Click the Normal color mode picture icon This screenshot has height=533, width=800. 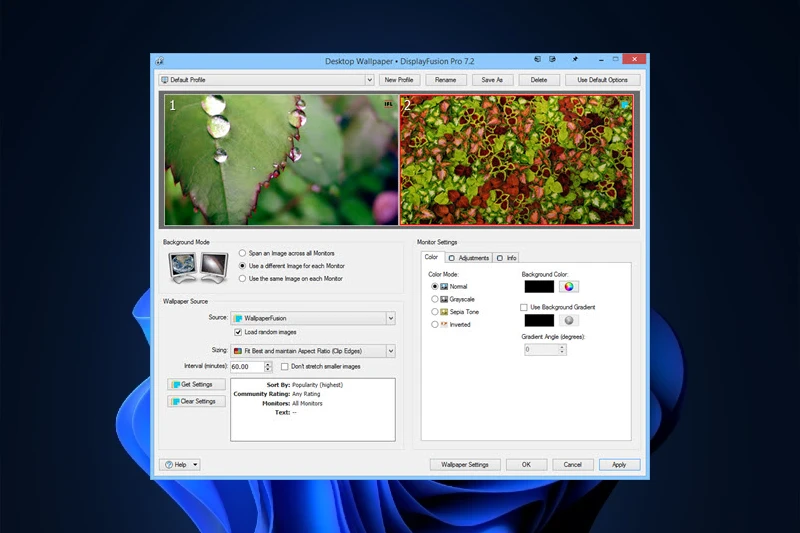coord(444,287)
